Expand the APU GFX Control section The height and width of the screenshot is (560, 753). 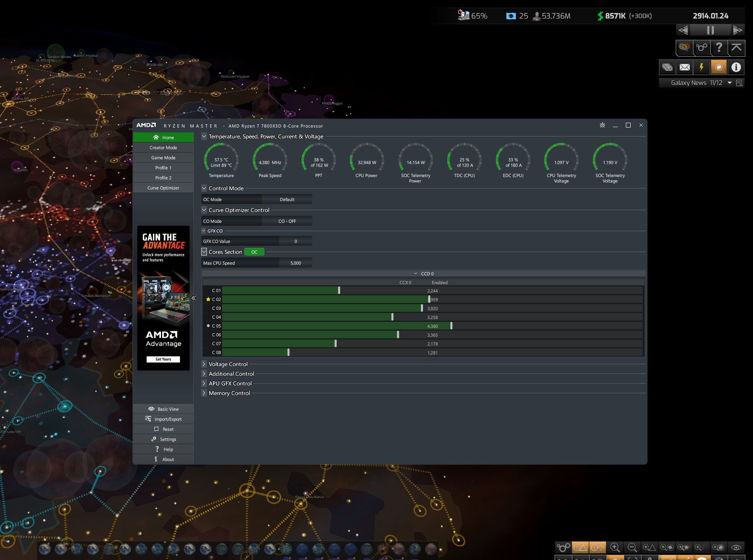pyautogui.click(x=204, y=383)
